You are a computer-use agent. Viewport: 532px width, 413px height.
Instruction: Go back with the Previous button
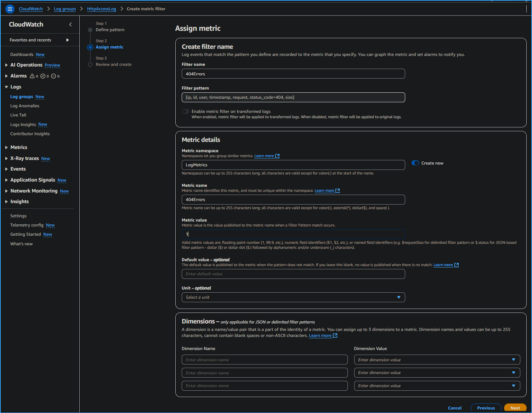tap(486, 408)
